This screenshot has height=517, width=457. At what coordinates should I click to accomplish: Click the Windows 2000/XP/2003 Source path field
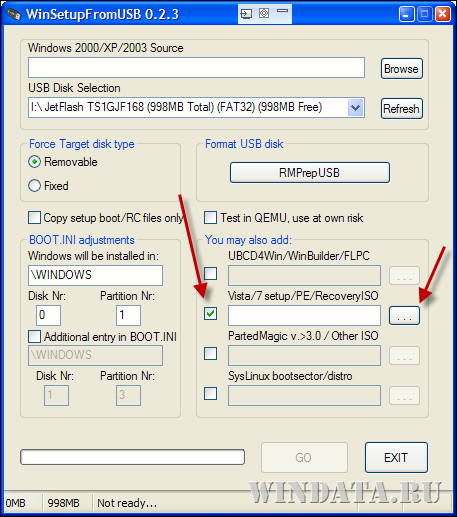(x=196, y=68)
